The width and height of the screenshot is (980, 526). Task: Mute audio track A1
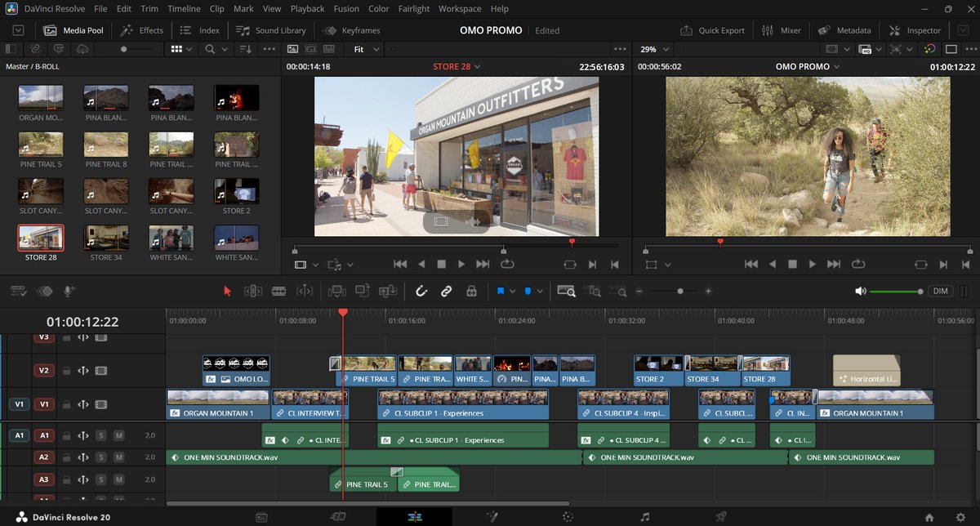(119, 436)
